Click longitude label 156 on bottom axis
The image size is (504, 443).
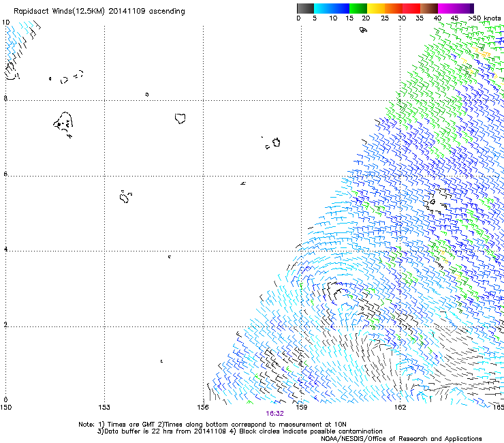coord(203,408)
